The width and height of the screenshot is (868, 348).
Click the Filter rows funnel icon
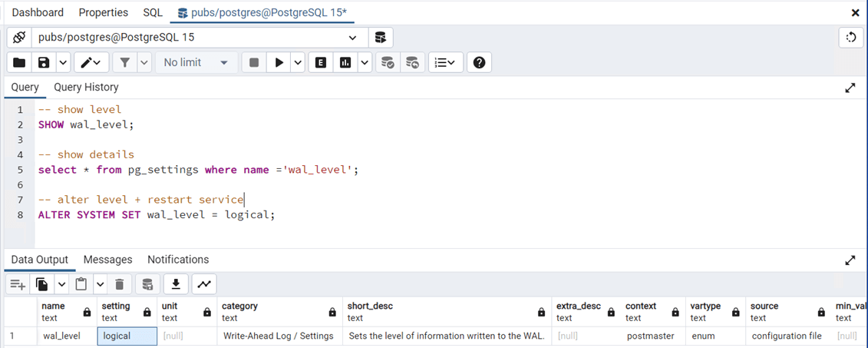pos(125,63)
